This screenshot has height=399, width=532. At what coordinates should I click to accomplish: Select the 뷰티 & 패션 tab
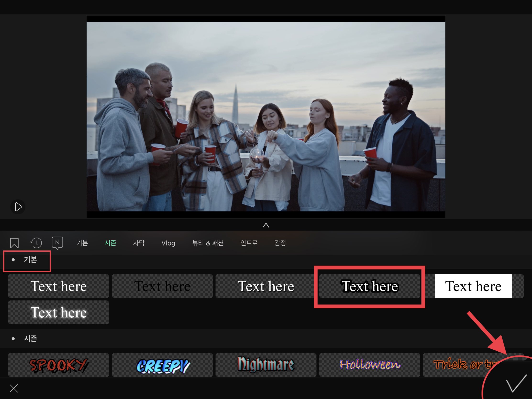[x=208, y=243]
